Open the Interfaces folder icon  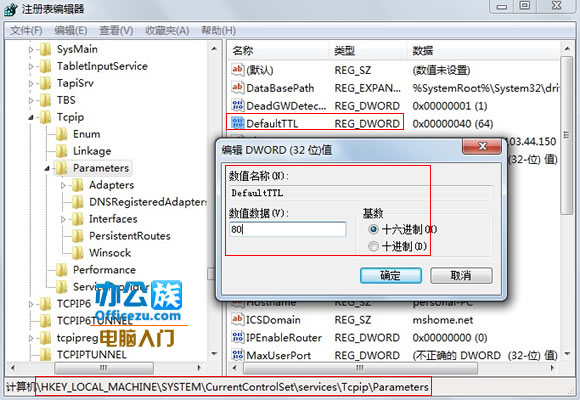(x=78, y=219)
